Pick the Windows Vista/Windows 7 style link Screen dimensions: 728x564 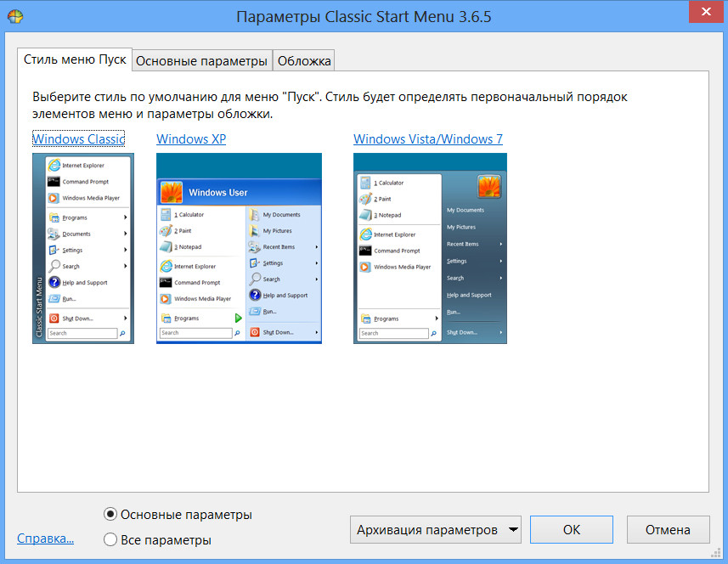[x=428, y=139]
